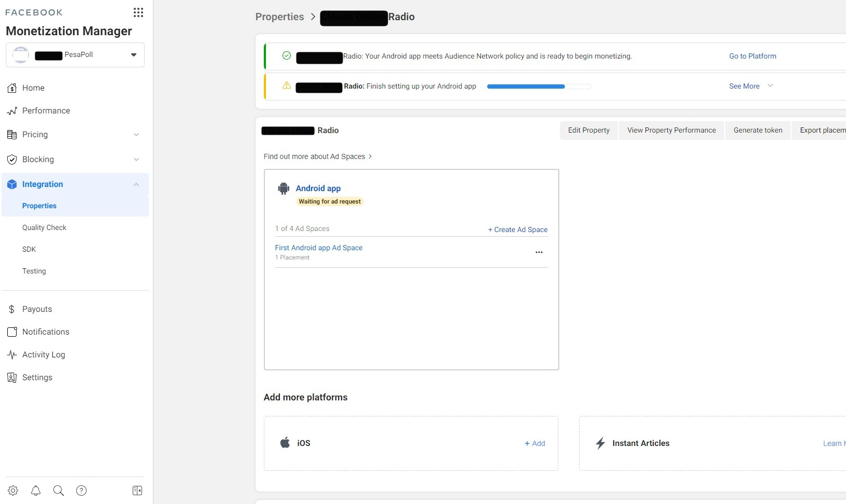Click the Notifications sidebar icon
This screenshot has height=504, width=846.
pos(12,332)
